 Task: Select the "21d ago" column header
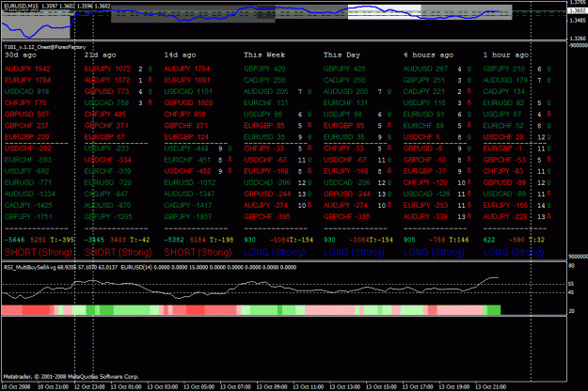pyautogui.click(x=100, y=55)
